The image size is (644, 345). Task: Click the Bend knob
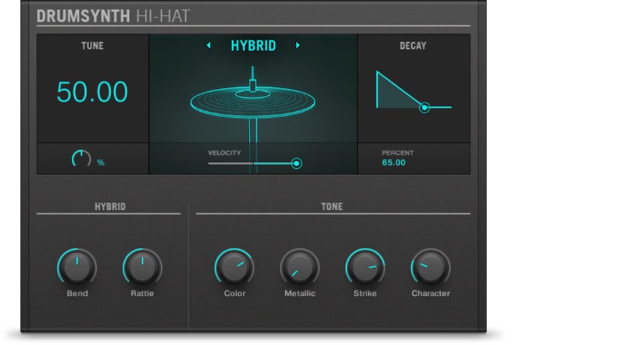point(76,267)
